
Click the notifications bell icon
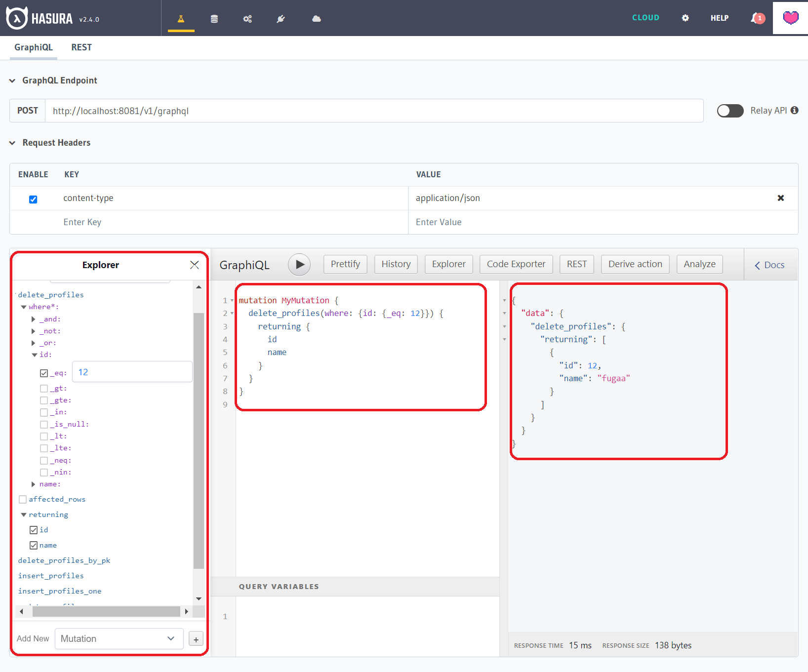(757, 18)
